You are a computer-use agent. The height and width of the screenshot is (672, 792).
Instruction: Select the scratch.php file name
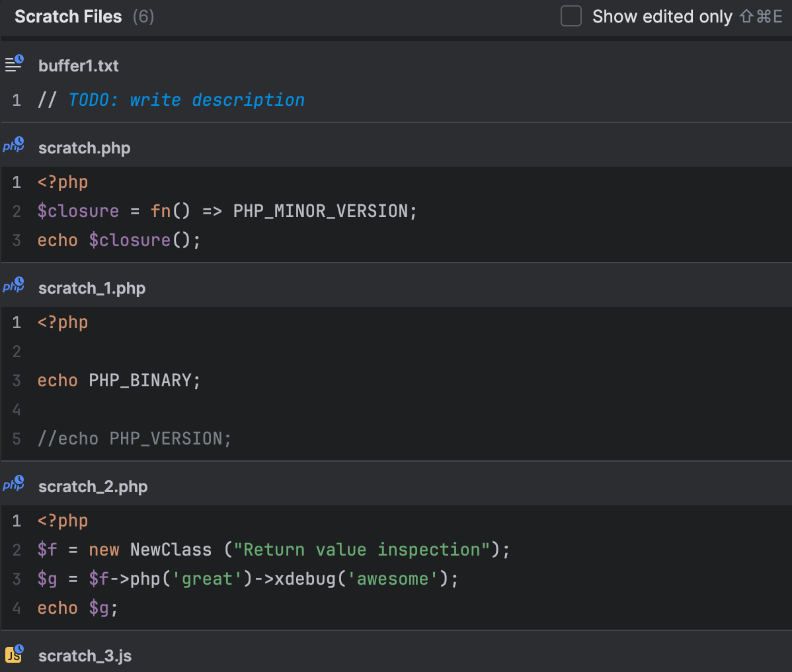[x=84, y=148]
